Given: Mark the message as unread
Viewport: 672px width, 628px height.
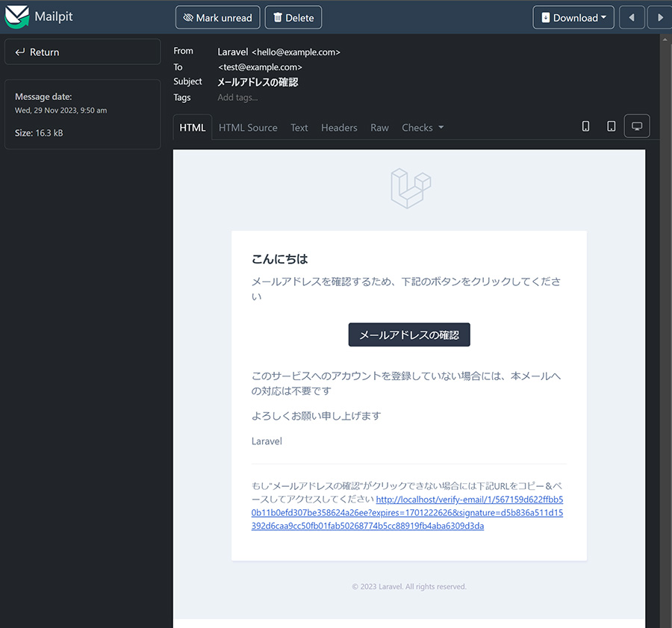Looking at the screenshot, I should pos(218,18).
